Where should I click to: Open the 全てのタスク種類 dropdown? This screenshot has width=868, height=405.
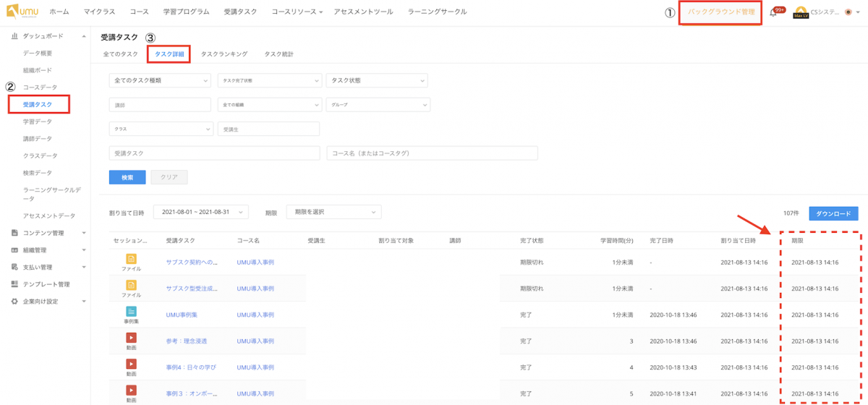[x=161, y=81]
